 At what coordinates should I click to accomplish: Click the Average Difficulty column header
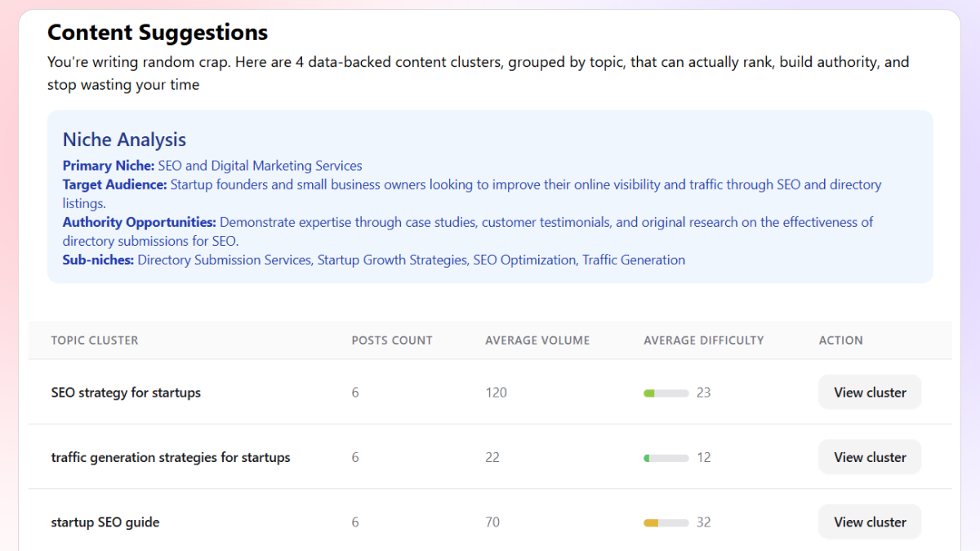pos(704,340)
